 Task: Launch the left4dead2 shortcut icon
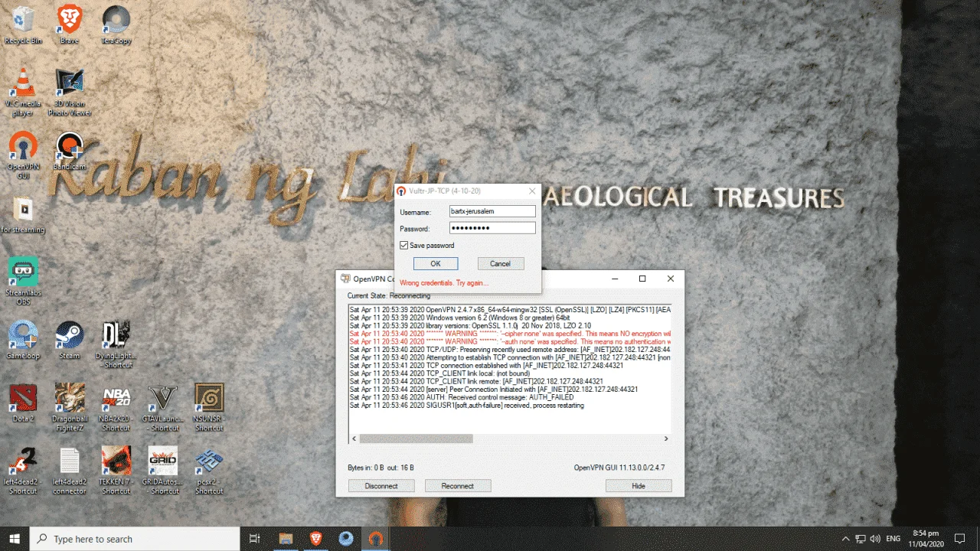point(23,471)
